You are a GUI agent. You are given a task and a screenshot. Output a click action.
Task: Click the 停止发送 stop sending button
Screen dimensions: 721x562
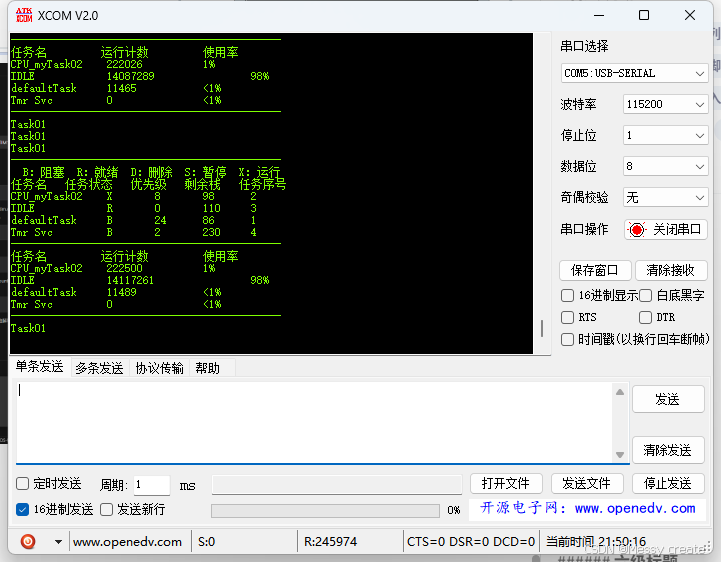click(x=668, y=483)
